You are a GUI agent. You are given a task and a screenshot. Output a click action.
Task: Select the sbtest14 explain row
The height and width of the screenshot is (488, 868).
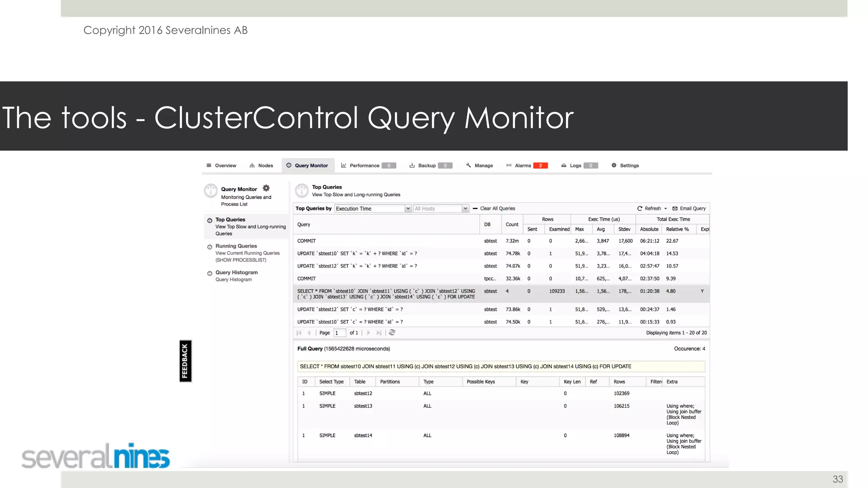point(501,444)
